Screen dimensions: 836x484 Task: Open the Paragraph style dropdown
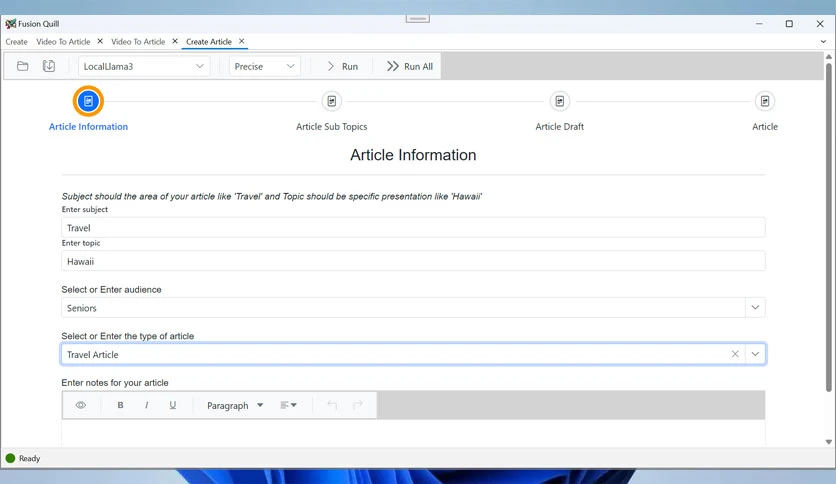[235, 405]
